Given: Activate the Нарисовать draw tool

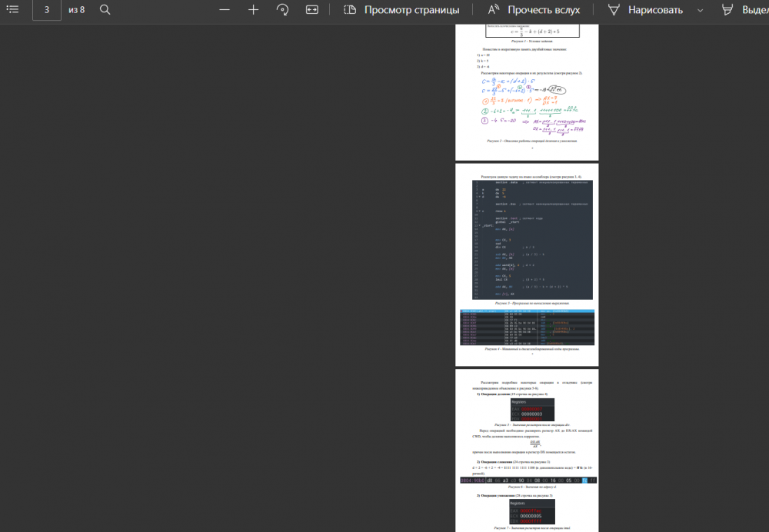Looking at the screenshot, I should [x=654, y=10].
